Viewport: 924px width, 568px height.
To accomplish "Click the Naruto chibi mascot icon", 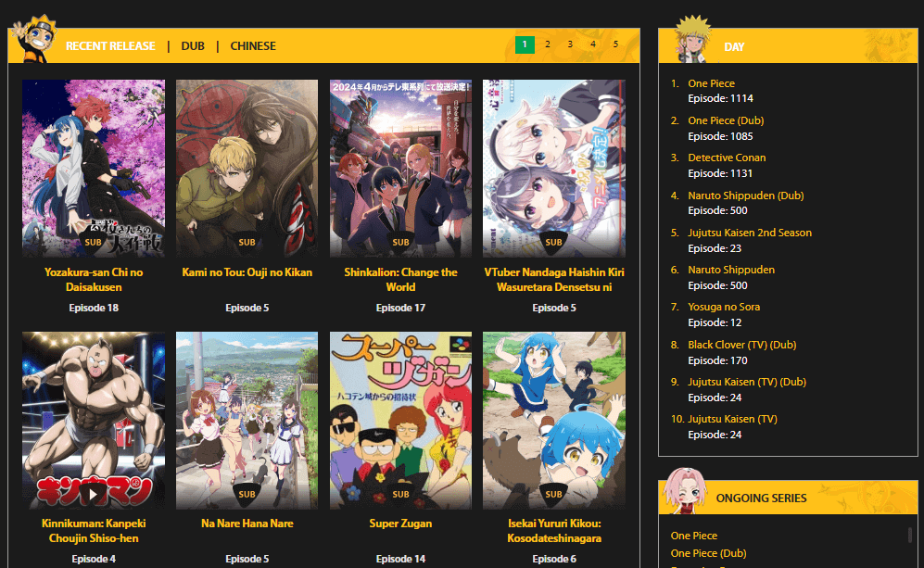I will point(35,39).
